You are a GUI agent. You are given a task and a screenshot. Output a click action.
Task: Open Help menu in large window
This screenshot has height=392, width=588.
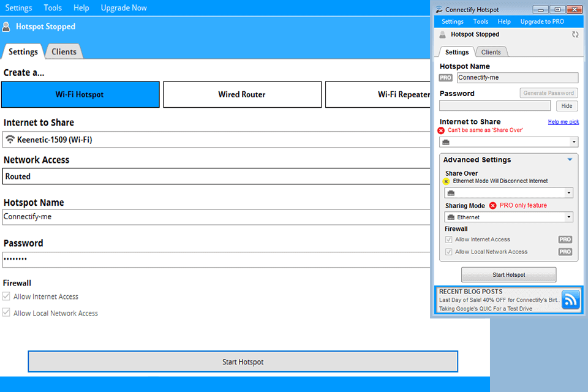[x=81, y=8]
